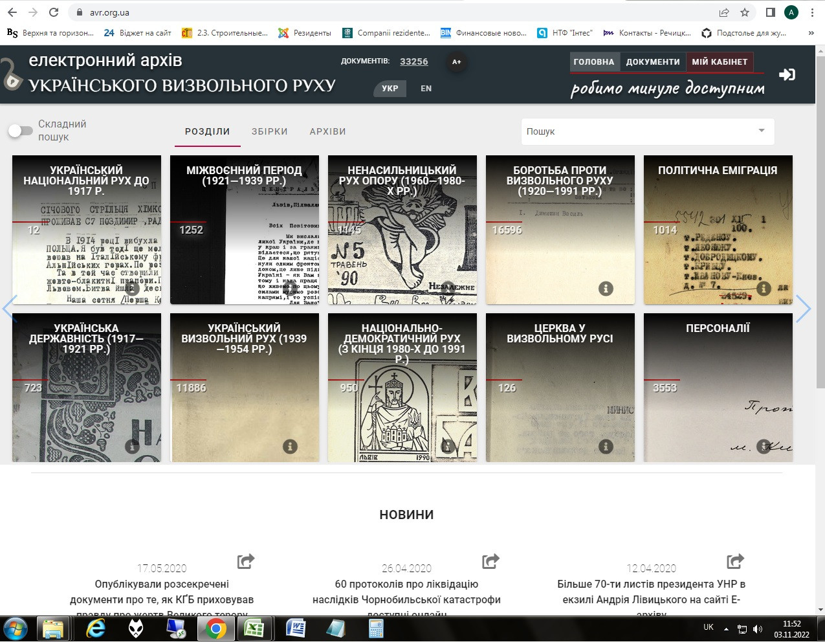The height and width of the screenshot is (644, 825).
Task: Open news about КҐБ розсекречені документи
Action: (162, 599)
